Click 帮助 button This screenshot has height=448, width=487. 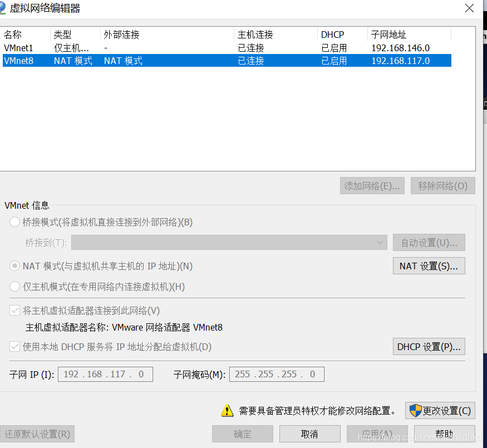pyautogui.click(x=445, y=434)
